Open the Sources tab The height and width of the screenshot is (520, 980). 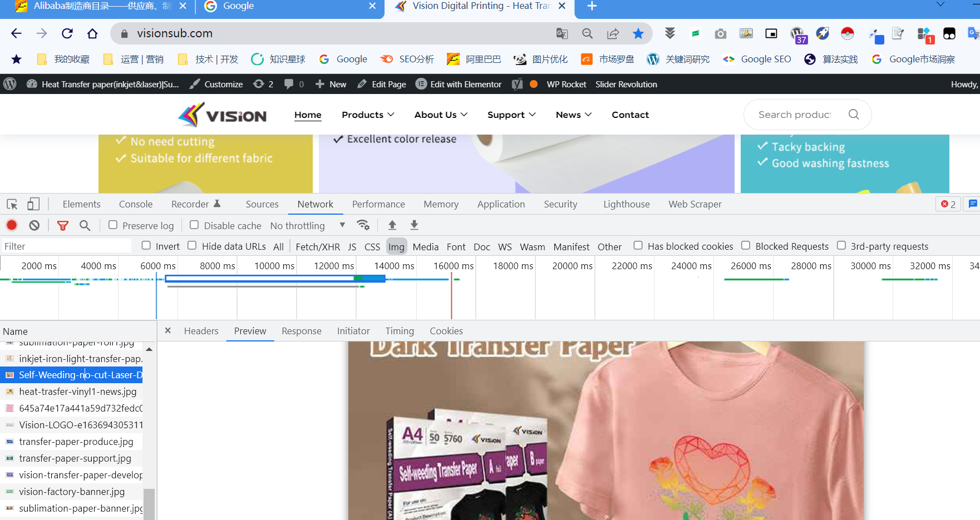coord(262,205)
